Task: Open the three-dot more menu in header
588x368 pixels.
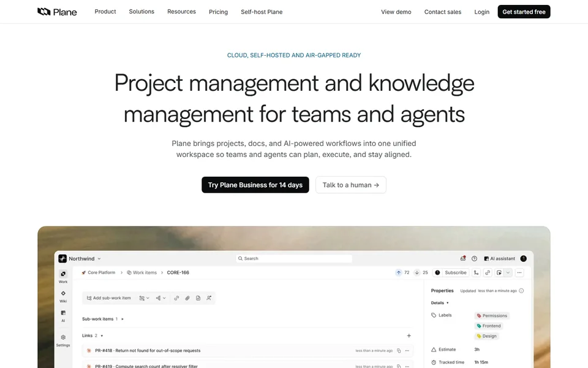Action: (519, 272)
